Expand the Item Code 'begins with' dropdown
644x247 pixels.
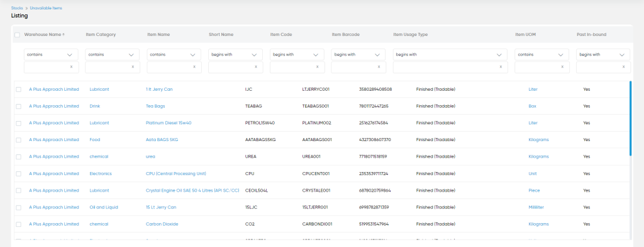click(297, 54)
